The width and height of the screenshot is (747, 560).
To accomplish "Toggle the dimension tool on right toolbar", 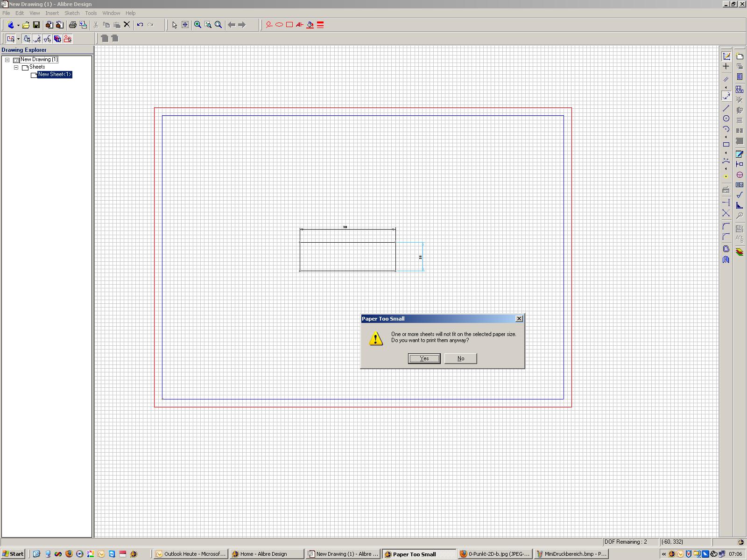I will 726,96.
